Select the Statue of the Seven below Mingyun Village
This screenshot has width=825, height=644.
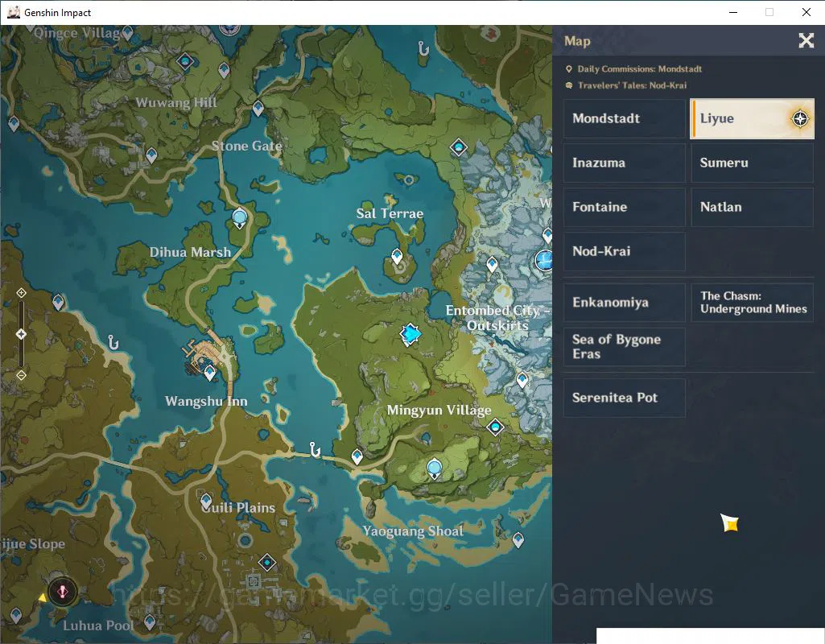pyautogui.click(x=434, y=469)
